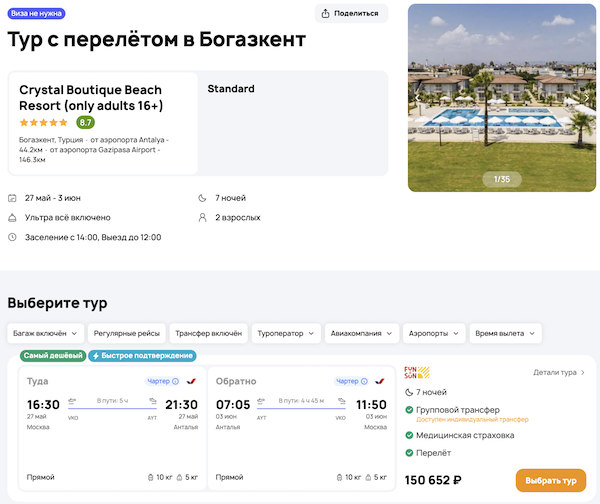Select the Standard room tab
Image resolution: width=600 pixels, height=504 pixels.
pos(231,89)
